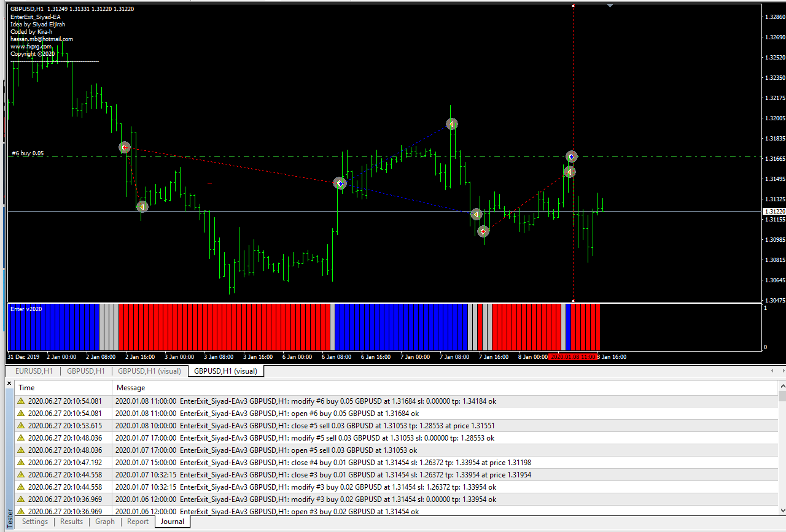Click the Message column header
The height and width of the screenshot is (532, 786).
[x=131, y=388]
